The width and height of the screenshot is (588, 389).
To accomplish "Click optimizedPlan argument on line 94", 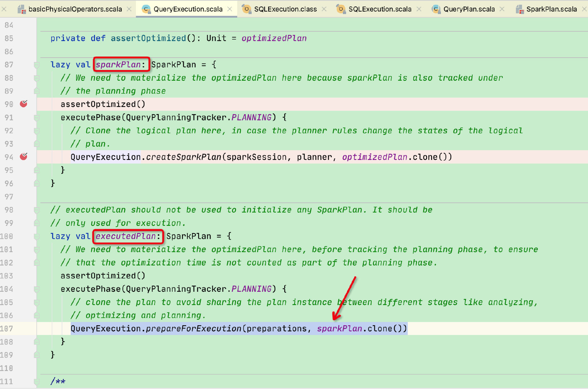I will pos(375,157).
